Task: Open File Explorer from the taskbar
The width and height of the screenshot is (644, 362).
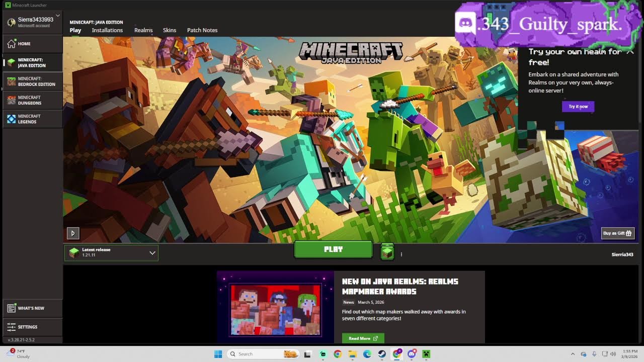Action: [x=352, y=354]
